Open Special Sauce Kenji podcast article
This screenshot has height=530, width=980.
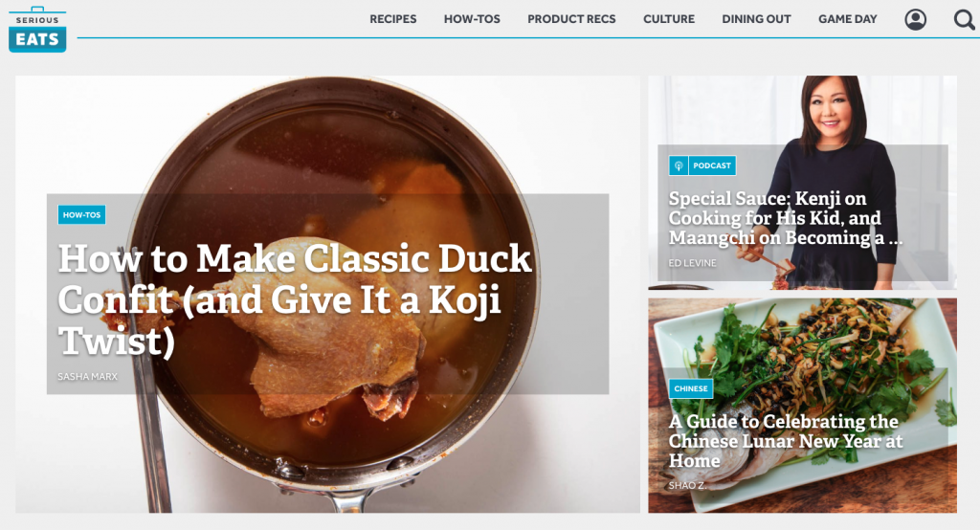point(785,218)
